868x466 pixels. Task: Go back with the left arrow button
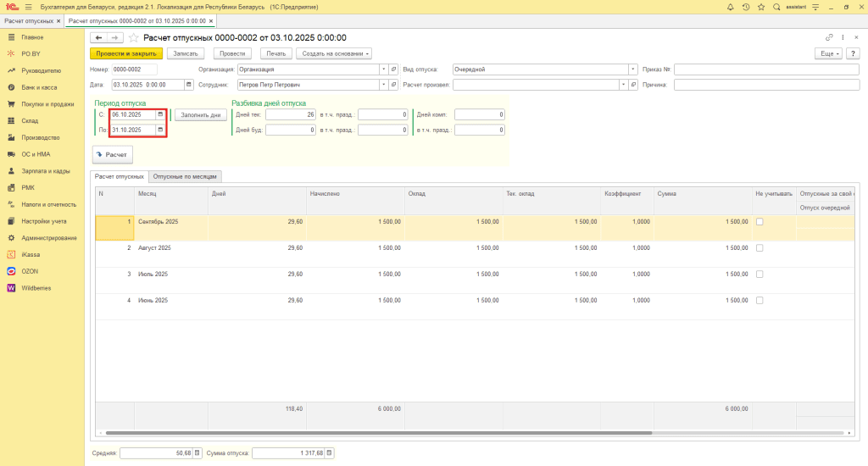(x=98, y=37)
